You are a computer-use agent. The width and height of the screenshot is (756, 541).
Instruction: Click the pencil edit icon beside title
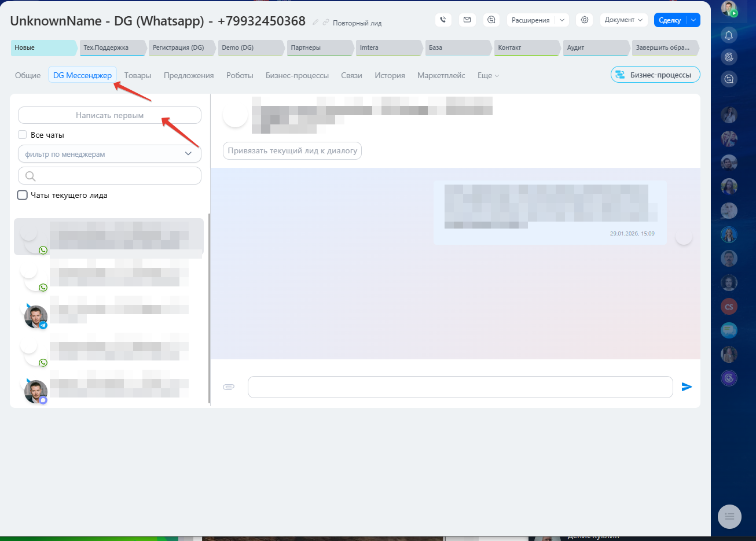point(315,22)
